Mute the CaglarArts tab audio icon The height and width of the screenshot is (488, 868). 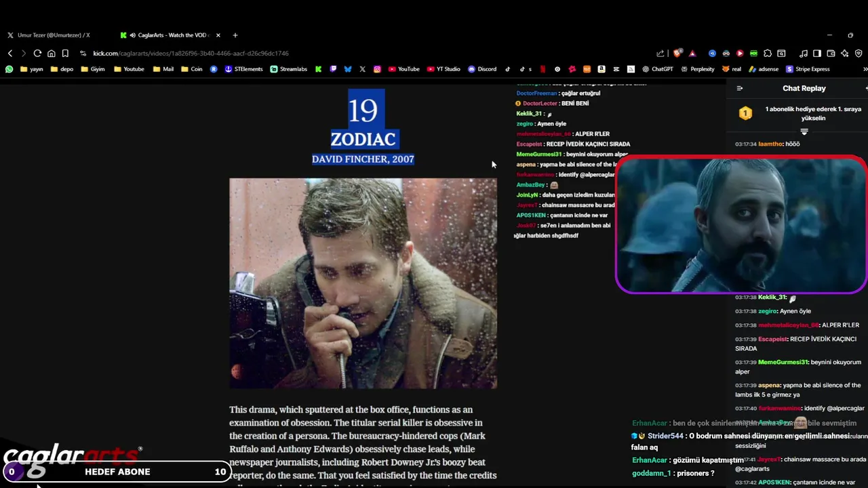point(132,35)
